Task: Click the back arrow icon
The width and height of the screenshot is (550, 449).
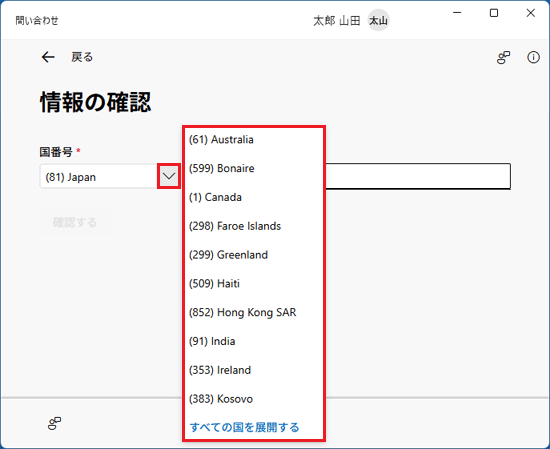Action: pos(48,57)
